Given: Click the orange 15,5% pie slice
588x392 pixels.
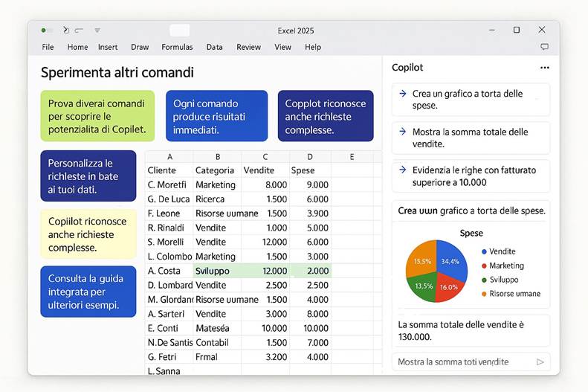Looking at the screenshot, I should (x=423, y=260).
